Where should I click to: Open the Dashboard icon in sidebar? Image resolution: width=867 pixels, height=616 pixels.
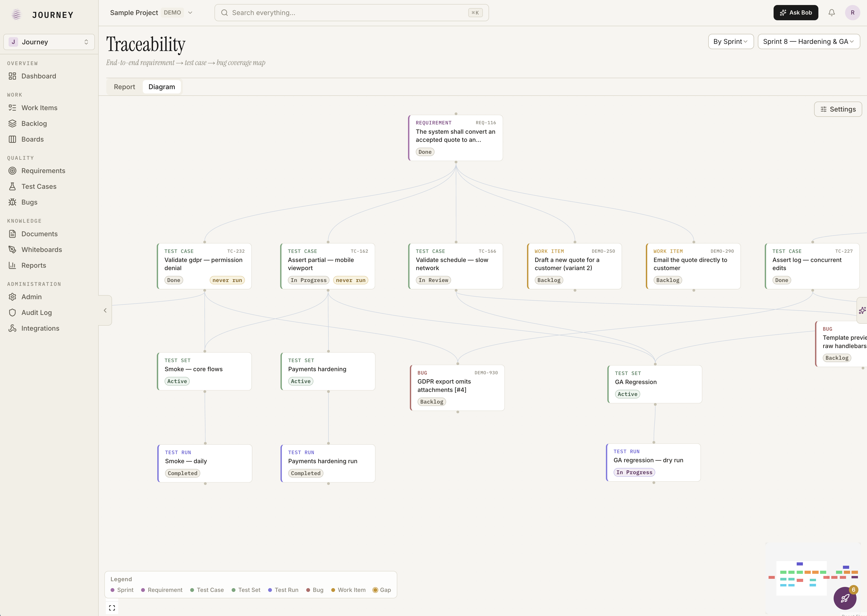click(12, 76)
